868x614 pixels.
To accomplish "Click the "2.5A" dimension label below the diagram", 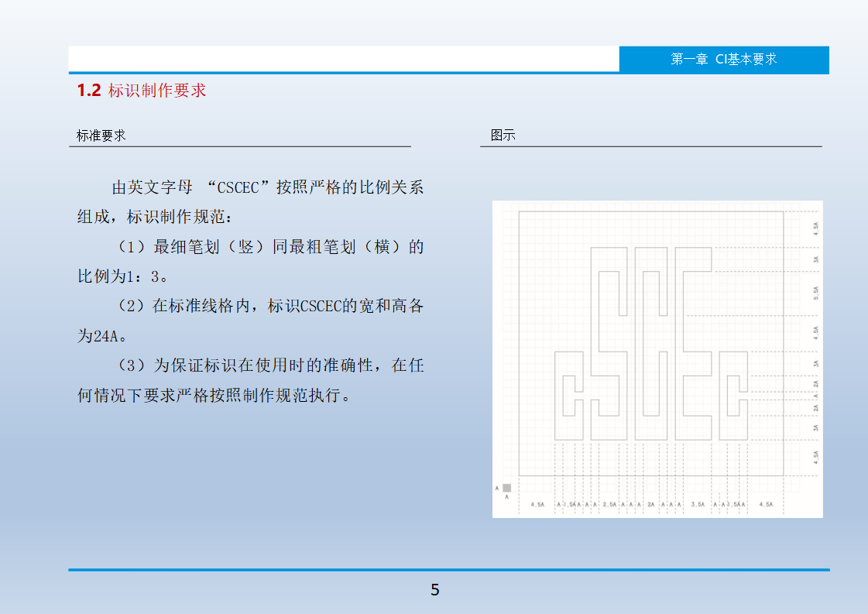I will coord(609,504).
